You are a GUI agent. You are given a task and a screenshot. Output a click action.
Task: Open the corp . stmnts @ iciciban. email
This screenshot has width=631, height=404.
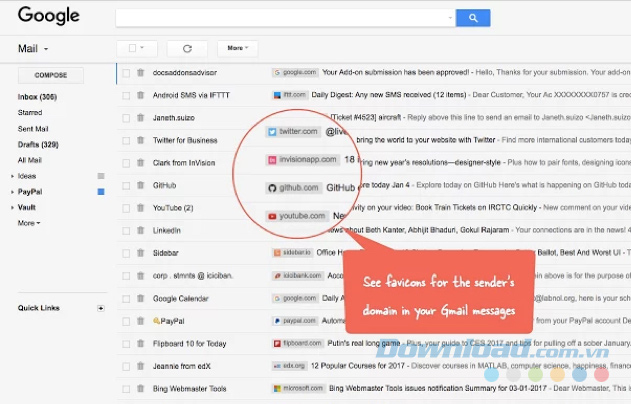374,276
